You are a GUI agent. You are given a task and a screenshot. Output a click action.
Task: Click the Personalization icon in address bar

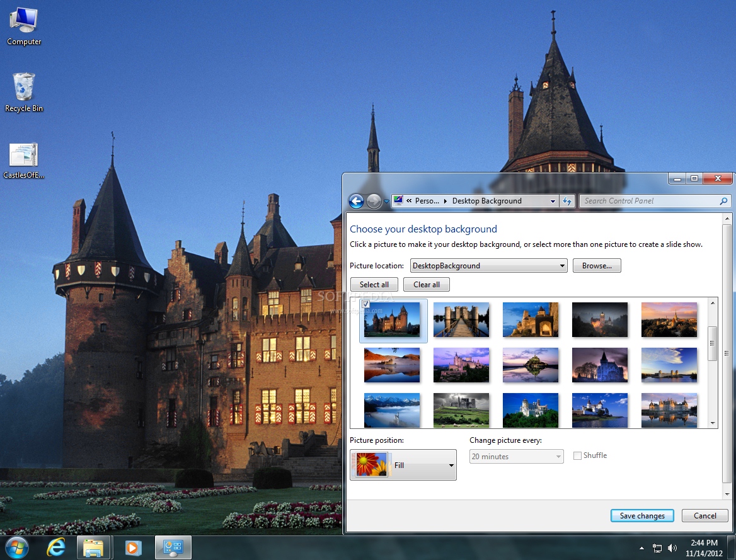tap(398, 200)
